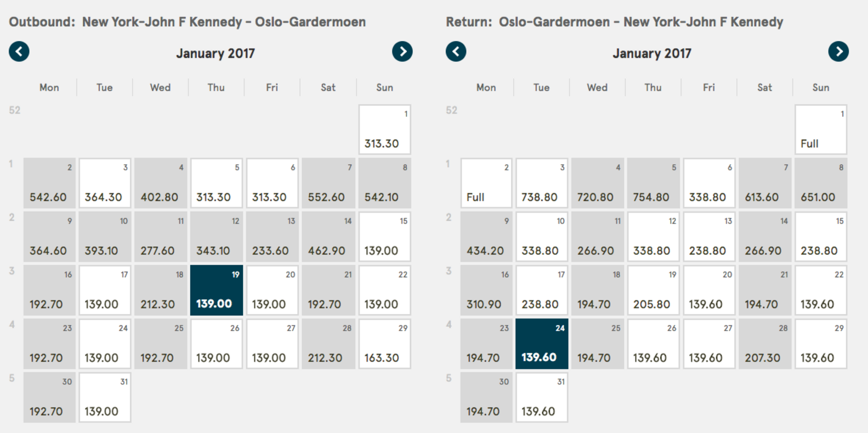The image size is (868, 433).
Task: Click selected return date January 24
Action: click(x=542, y=344)
